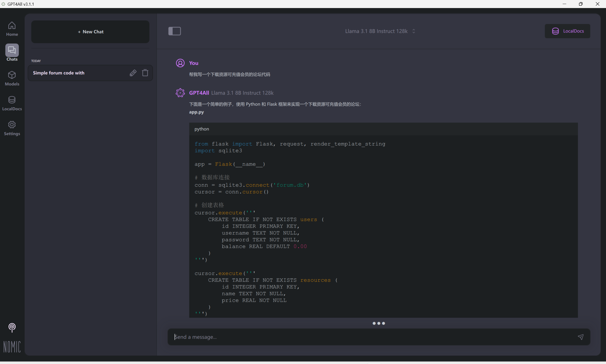
Task: Click the send message arrow icon
Action: click(x=580, y=337)
